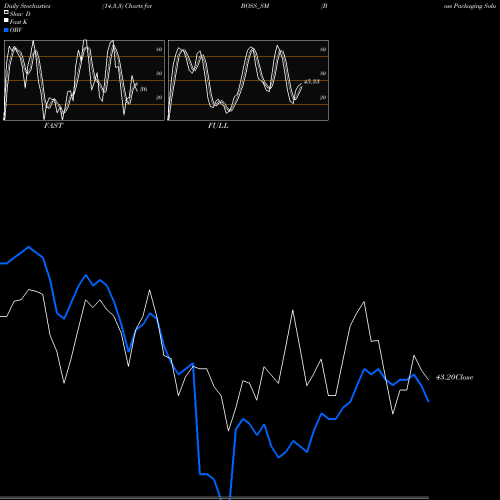Click the '50' axis label in FAST chart
The height and width of the screenshot is (500, 500).
(x=159, y=73)
